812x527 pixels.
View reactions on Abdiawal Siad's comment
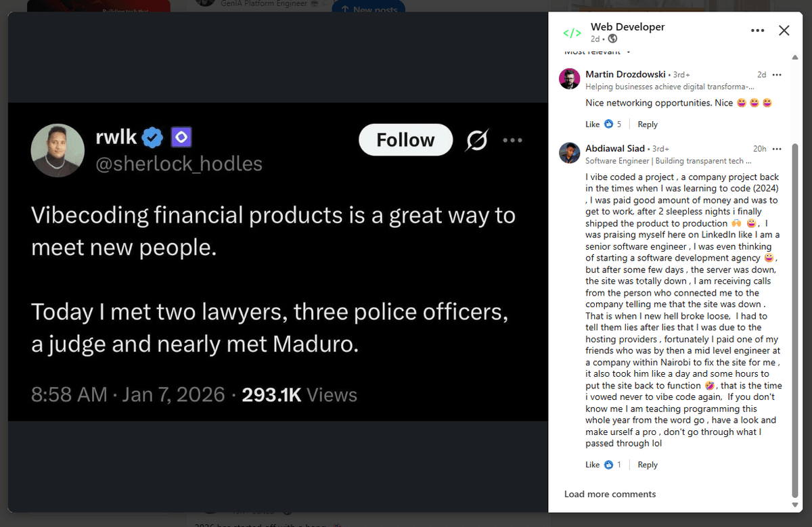tap(612, 465)
